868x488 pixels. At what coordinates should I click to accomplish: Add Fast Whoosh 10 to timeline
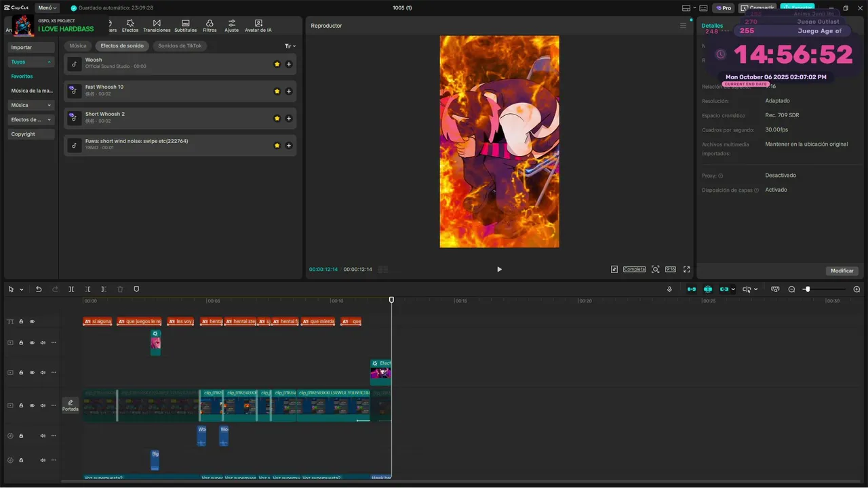[x=289, y=91]
